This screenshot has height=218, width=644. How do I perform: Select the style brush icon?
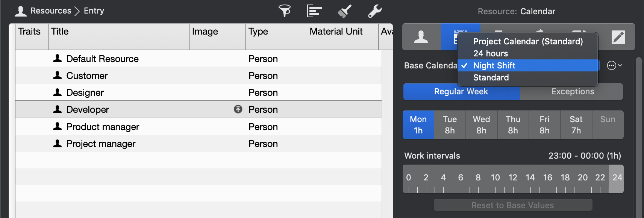[x=344, y=11]
